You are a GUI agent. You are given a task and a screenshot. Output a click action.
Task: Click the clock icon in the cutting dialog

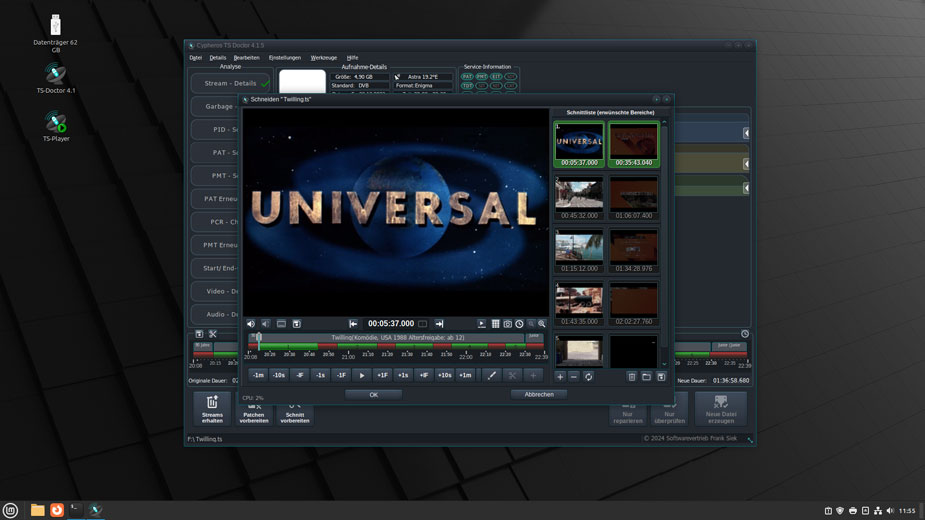pos(519,324)
